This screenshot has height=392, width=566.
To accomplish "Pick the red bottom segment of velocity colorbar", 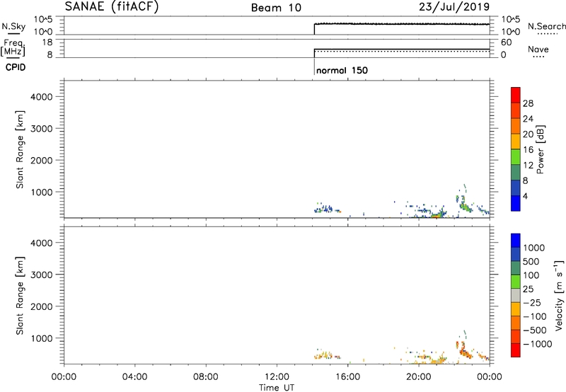I will (x=516, y=350).
